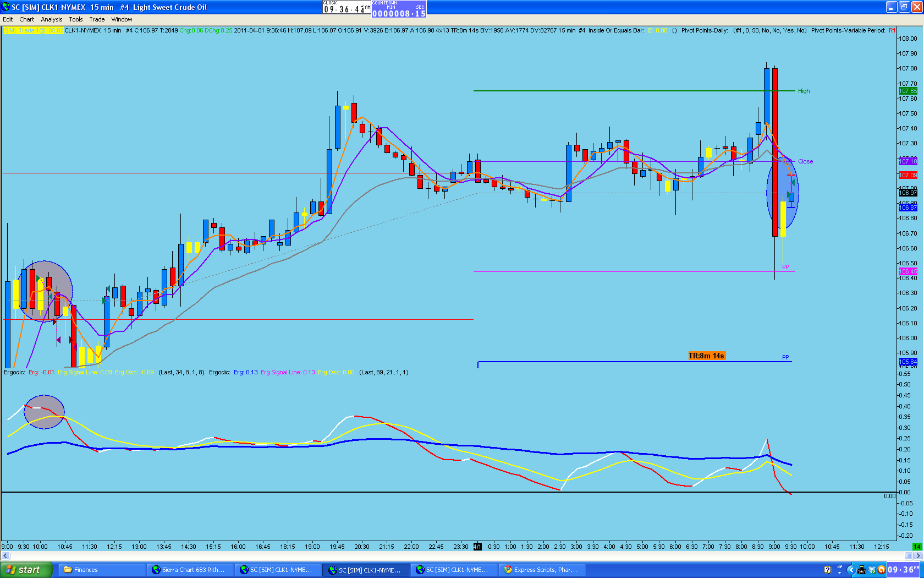This screenshot has width=924, height=578.
Task: Click the CLOCK display widget
Action: tap(347, 7)
